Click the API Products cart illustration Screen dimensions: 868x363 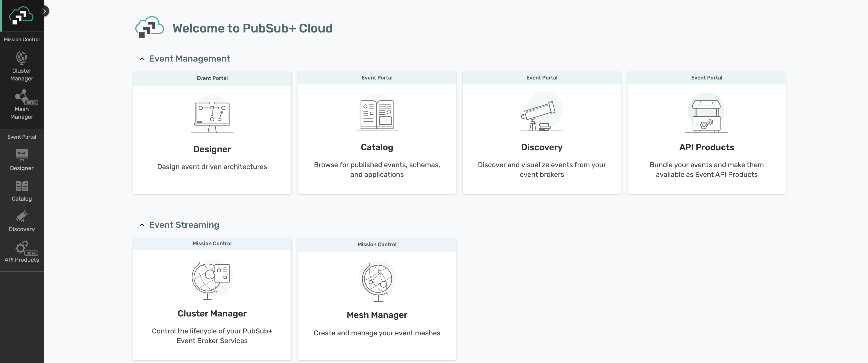706,113
